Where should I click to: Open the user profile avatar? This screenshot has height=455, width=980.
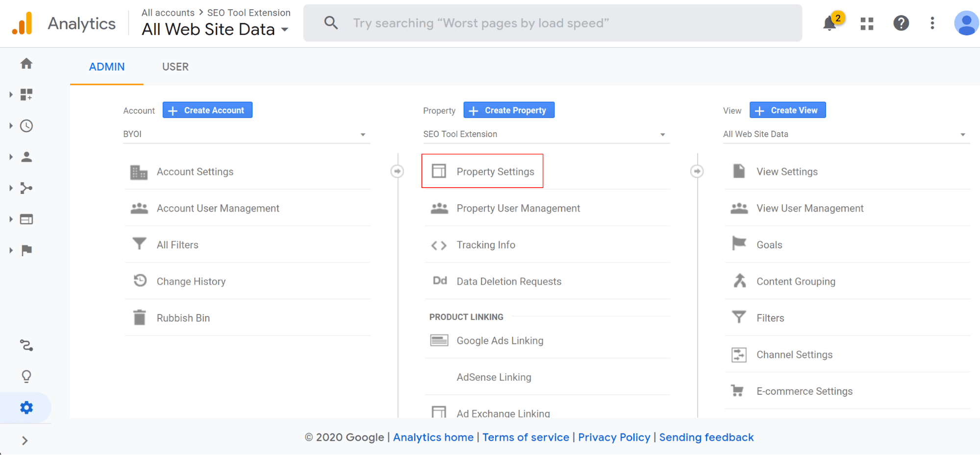pos(967,23)
